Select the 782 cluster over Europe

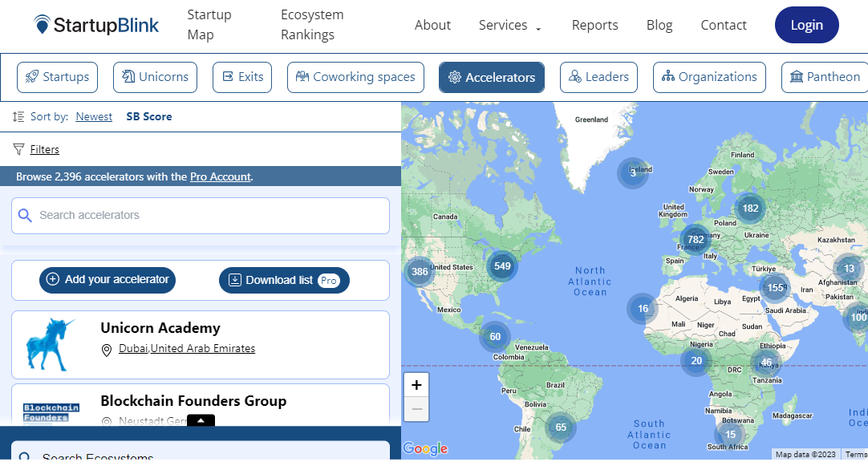pos(696,239)
